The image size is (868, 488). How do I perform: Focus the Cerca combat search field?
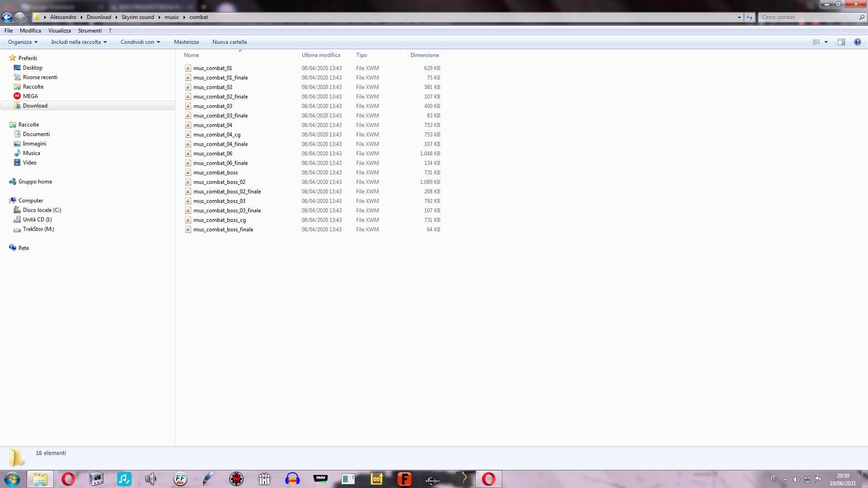click(x=808, y=17)
